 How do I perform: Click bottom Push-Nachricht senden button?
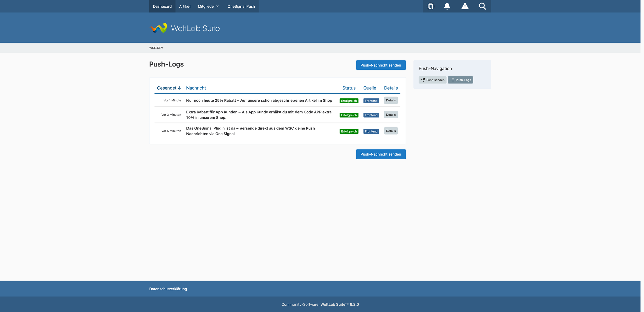click(380, 154)
